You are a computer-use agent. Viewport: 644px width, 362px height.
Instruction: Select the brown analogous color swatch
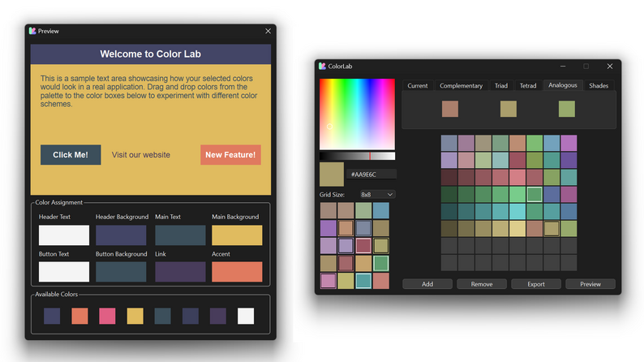pos(449,109)
